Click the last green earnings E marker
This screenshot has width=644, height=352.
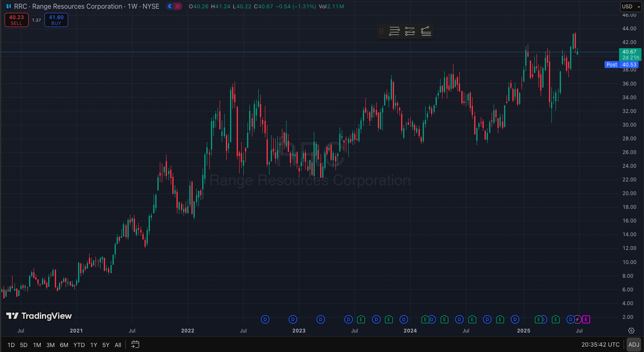pos(556,320)
